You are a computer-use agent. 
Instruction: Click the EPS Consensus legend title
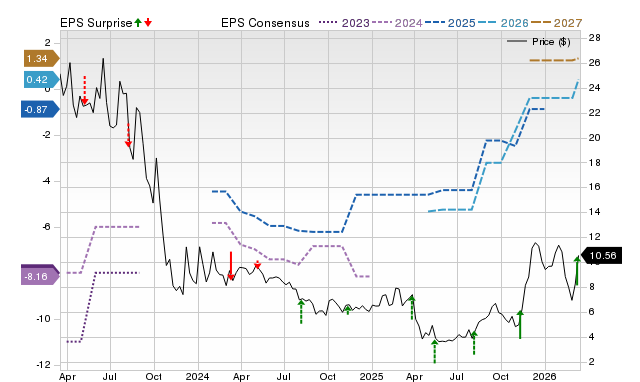click(265, 23)
